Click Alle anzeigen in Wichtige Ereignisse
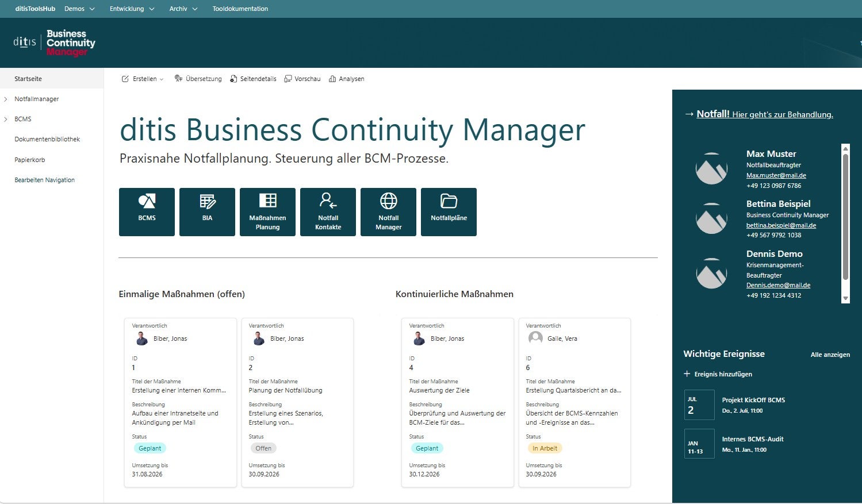This screenshot has width=862, height=504. coord(830,355)
